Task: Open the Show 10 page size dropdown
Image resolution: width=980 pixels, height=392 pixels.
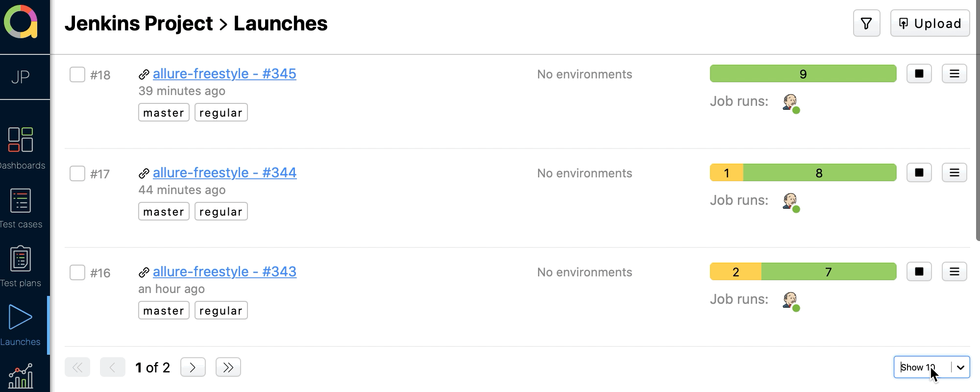Action: coord(931,367)
